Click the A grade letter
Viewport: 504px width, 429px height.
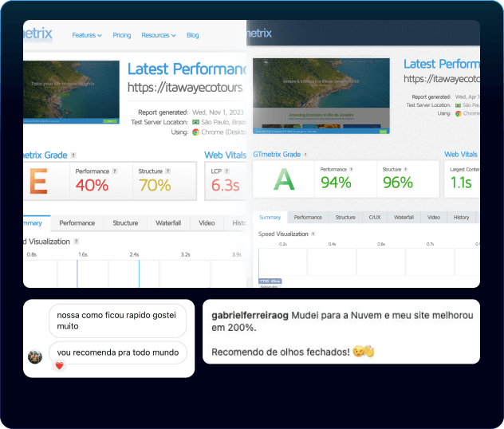point(284,179)
